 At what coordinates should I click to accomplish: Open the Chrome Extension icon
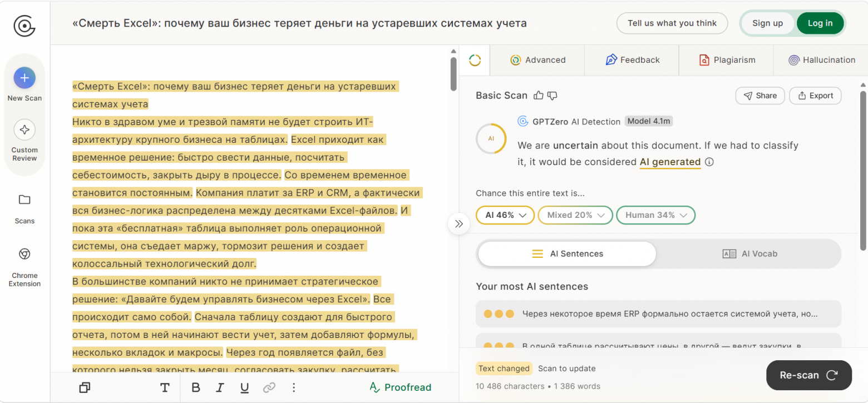(x=24, y=254)
